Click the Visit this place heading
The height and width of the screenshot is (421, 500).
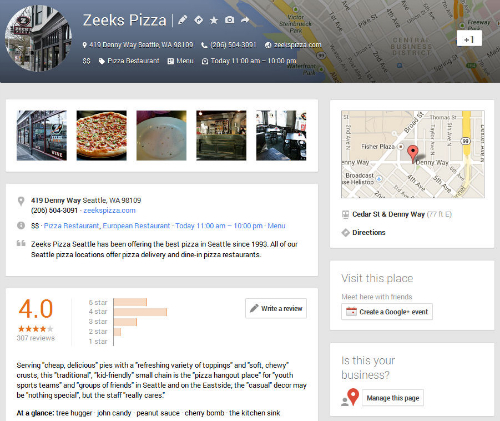377,278
